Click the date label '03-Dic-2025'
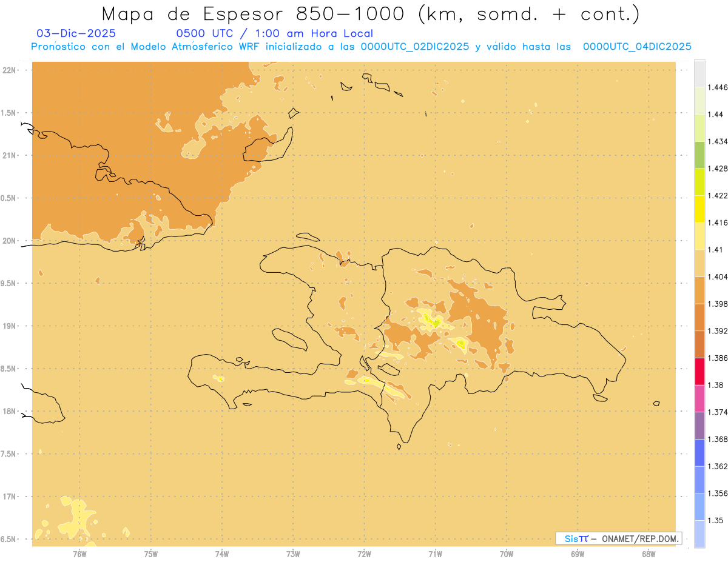The width and height of the screenshot is (728, 562). (76, 33)
